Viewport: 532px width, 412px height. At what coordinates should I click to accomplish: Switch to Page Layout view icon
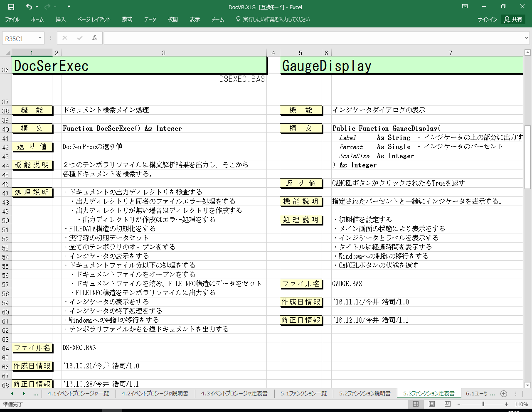tap(431, 404)
